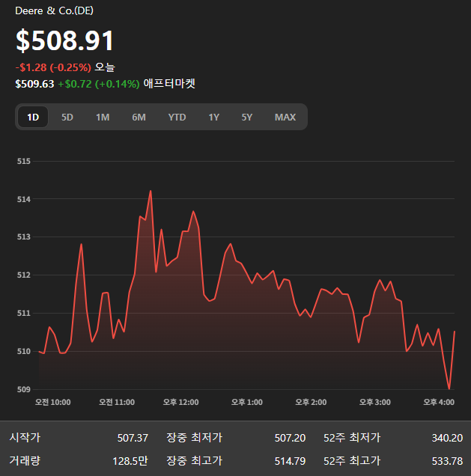Screen dimensions: 471x476
Task: Click the 애프터마켓 label
Action: click(169, 84)
